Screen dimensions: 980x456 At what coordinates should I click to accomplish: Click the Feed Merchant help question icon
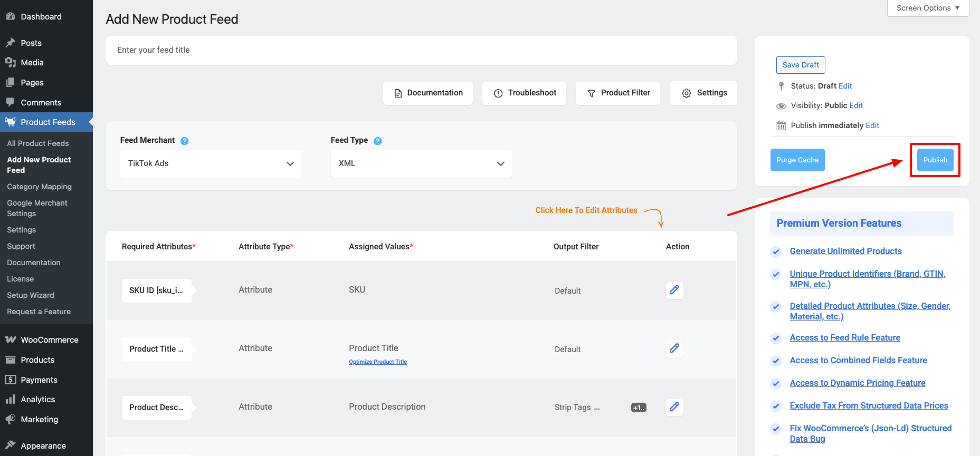tap(185, 141)
